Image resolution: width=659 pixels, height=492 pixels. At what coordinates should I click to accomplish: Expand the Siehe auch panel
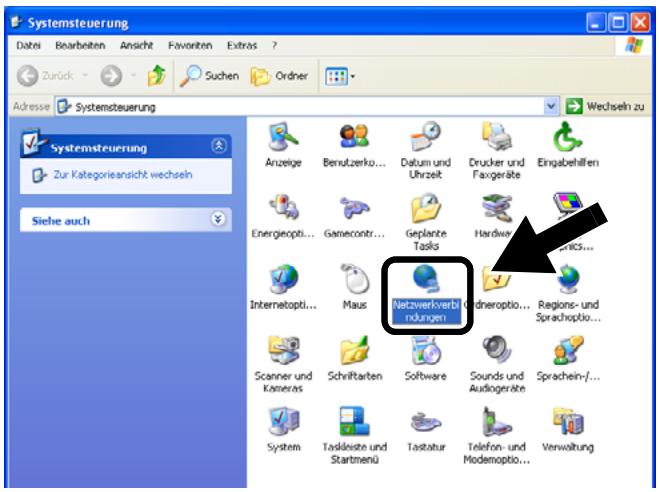click(218, 219)
